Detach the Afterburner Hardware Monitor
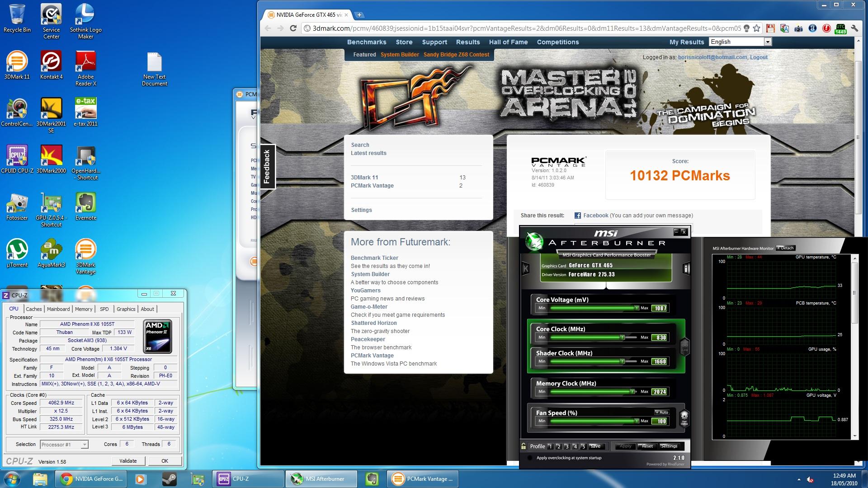Viewport: 868px width, 488px height. coord(786,248)
